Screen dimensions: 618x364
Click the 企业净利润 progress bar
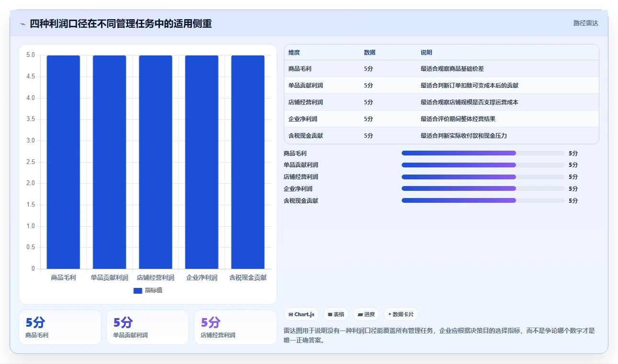pyautogui.click(x=483, y=188)
